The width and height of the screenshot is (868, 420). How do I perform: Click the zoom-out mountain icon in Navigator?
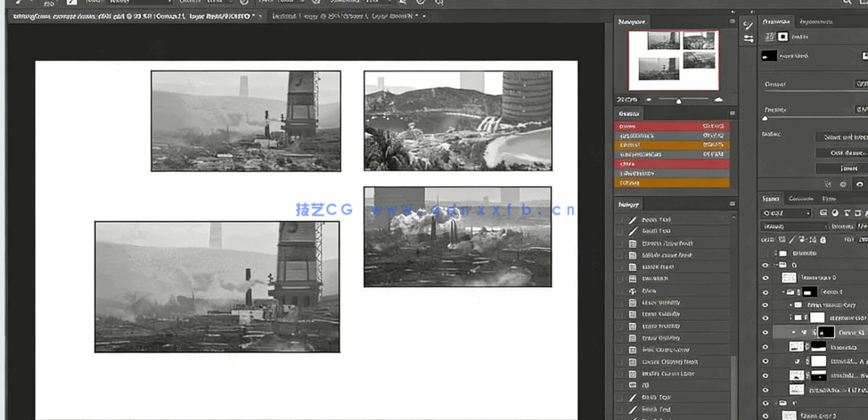tap(648, 100)
